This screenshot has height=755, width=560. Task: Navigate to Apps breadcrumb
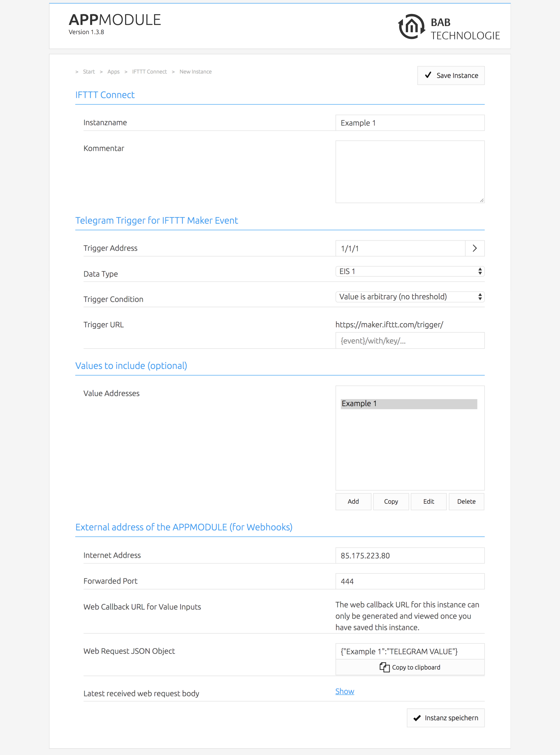click(113, 72)
